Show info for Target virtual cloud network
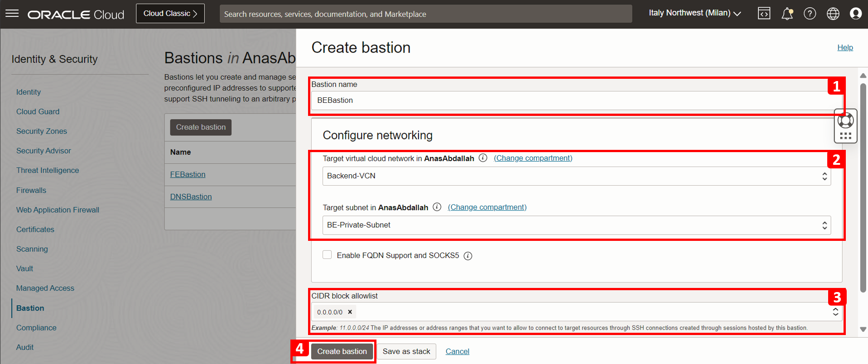The width and height of the screenshot is (868, 364). coord(483,158)
